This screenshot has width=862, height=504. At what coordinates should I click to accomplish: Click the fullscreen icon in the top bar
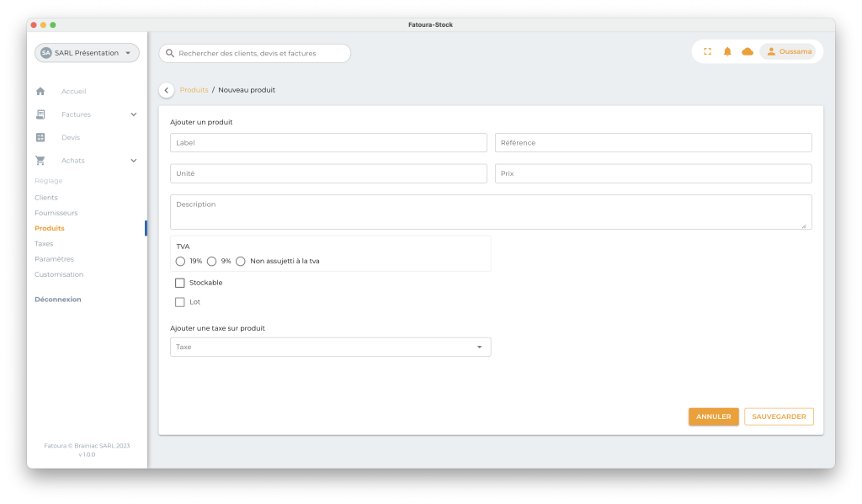(707, 52)
